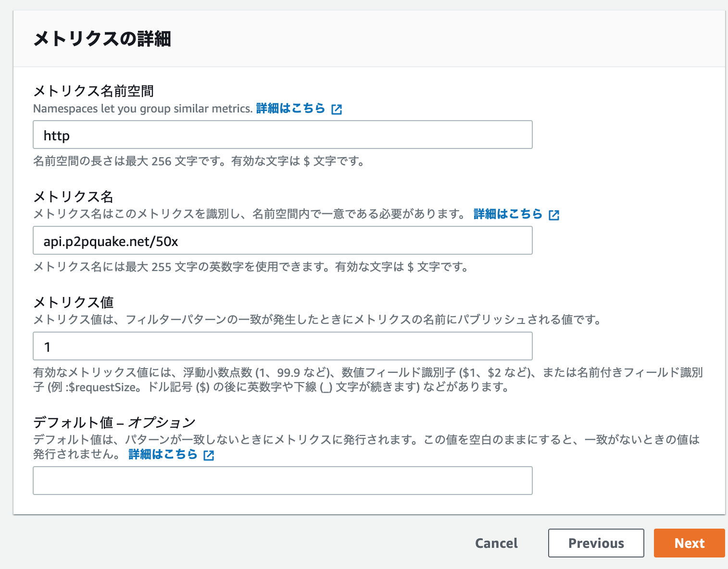The image size is (728, 569).
Task: Click hint text starting with 有効なメトリックス値には
Action: click(368, 380)
